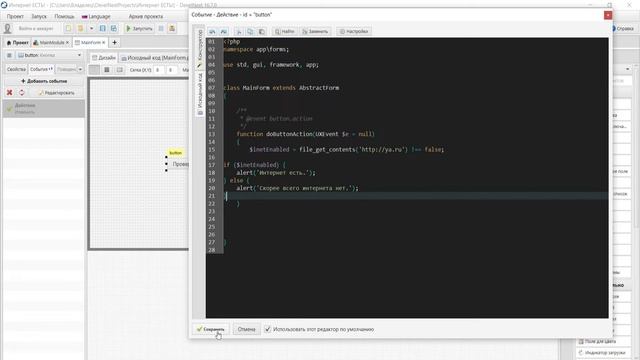Click the red refresh event icon
Image resolution: width=640 pixels, height=360 pixels.
point(22,93)
